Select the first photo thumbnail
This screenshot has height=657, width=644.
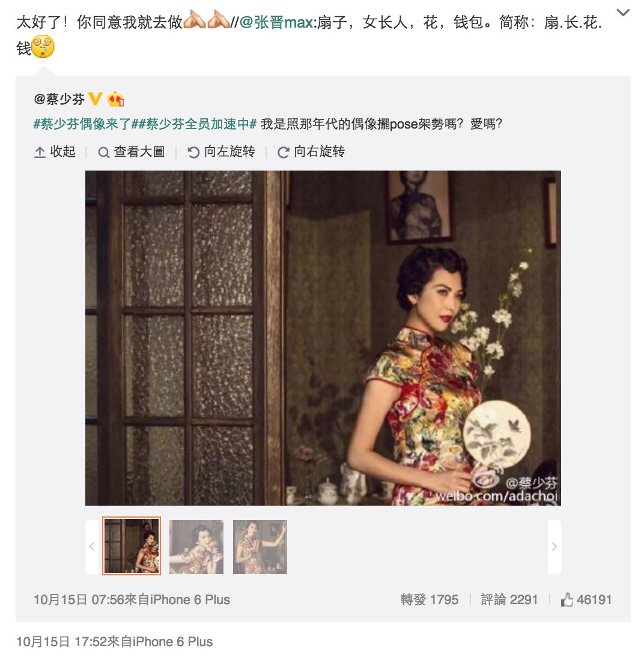pyautogui.click(x=132, y=546)
